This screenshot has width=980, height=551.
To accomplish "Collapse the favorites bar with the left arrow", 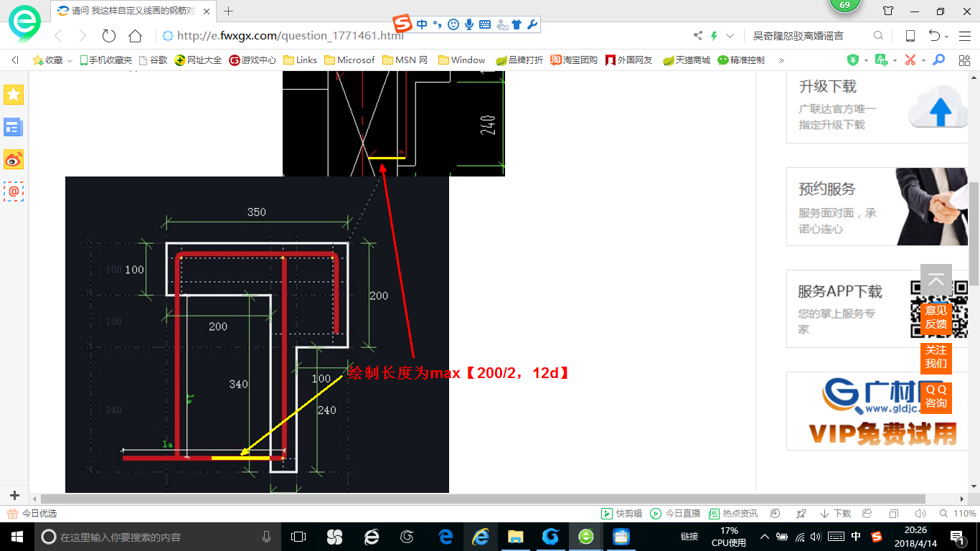I will [15, 60].
